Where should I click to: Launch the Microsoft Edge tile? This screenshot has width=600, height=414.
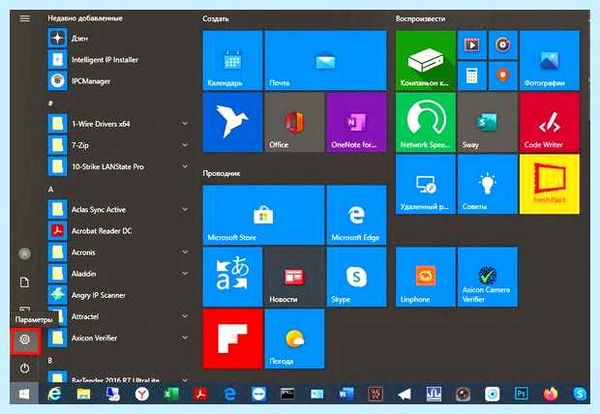(357, 215)
